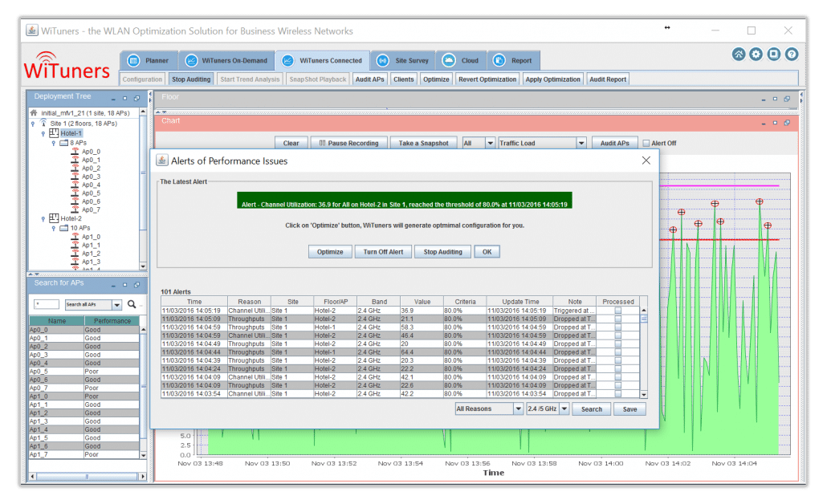Open help with the question mark icon

791,55
